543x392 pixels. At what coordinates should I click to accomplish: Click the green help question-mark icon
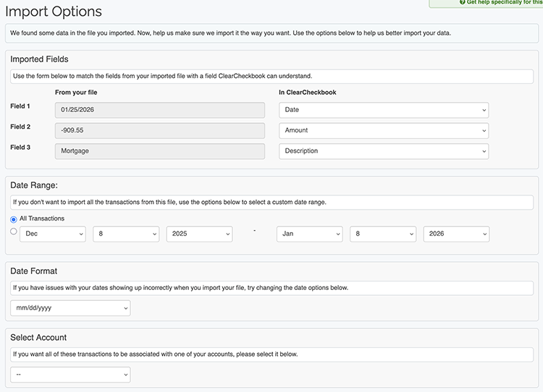463,2
